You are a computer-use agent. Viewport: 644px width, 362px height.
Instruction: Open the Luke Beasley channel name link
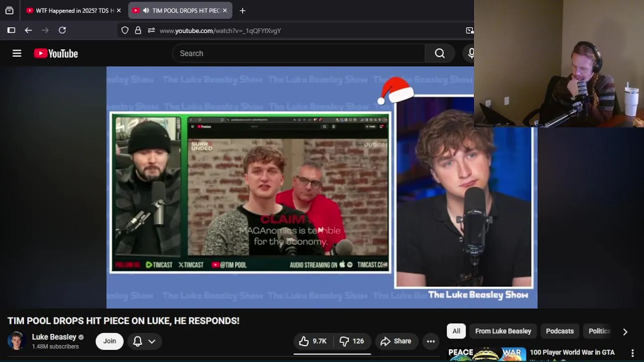coord(54,337)
